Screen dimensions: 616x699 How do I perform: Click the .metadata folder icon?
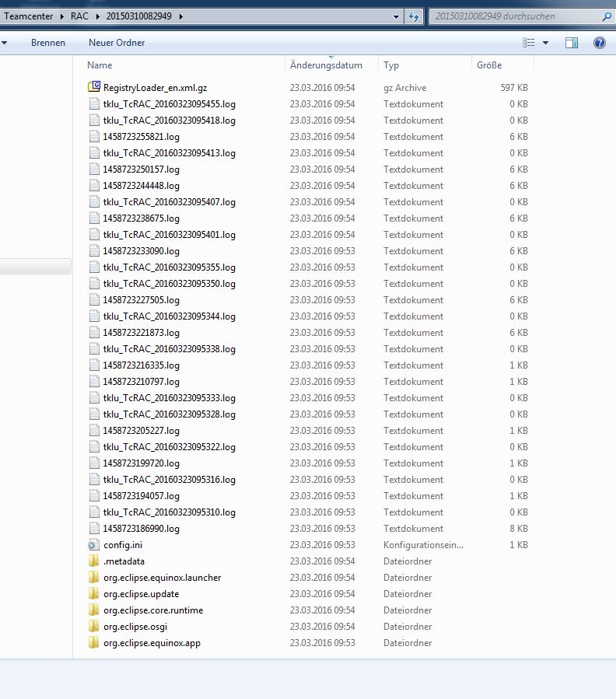click(93, 561)
